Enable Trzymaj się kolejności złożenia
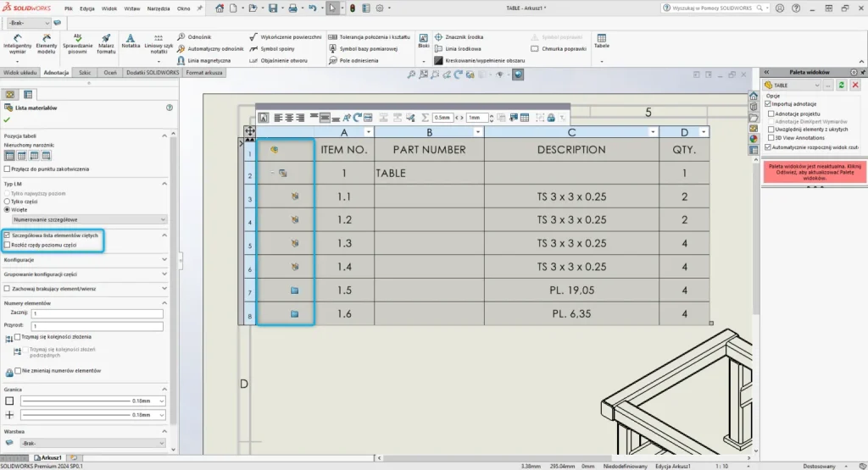Image resolution: width=868 pixels, height=470 pixels. pos(18,337)
